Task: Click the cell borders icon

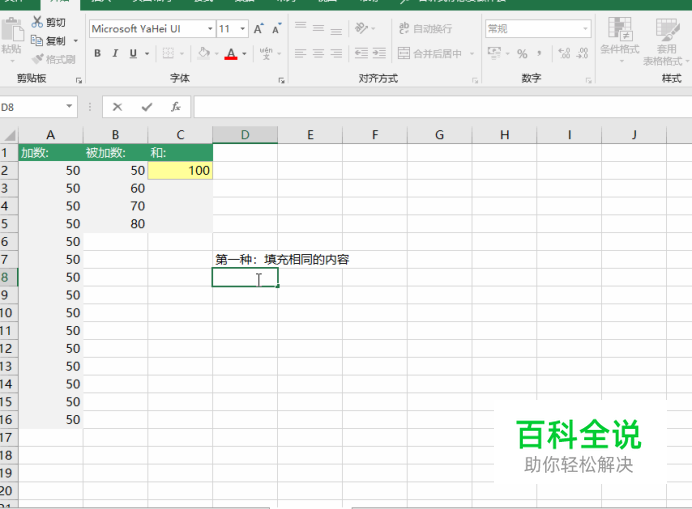Action: point(168,53)
